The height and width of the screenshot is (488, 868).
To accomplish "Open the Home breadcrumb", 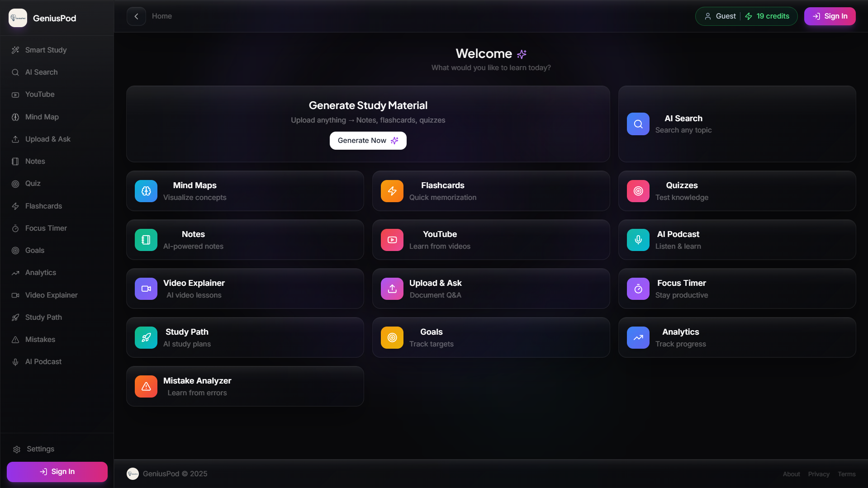I will (161, 16).
